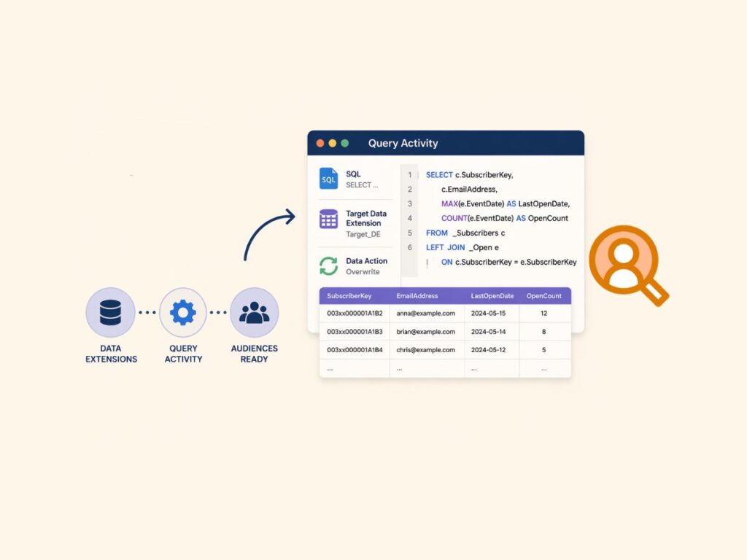Click the green Data Action refresh icon
747x560 pixels.
pos(328,265)
